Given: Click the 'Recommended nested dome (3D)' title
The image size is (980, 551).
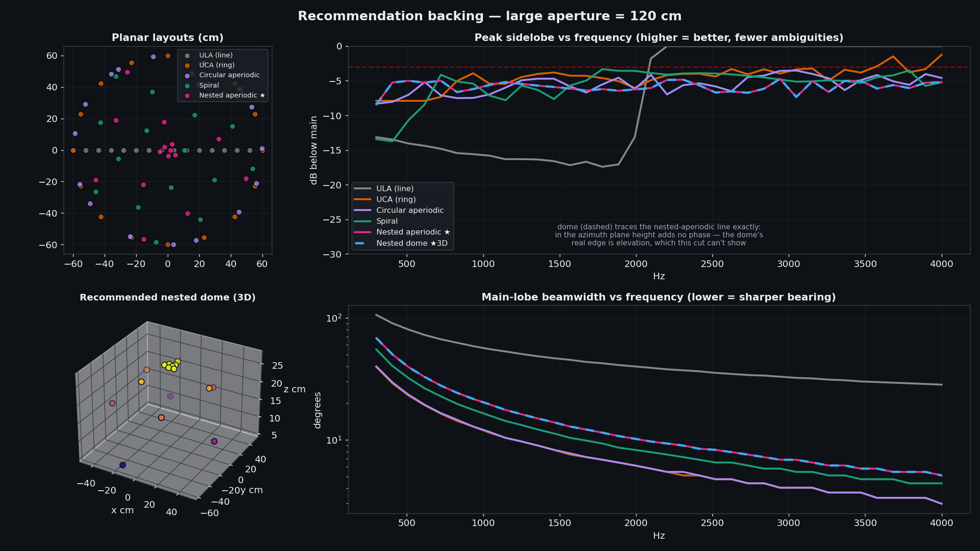Looking at the screenshot, I should [x=168, y=298].
